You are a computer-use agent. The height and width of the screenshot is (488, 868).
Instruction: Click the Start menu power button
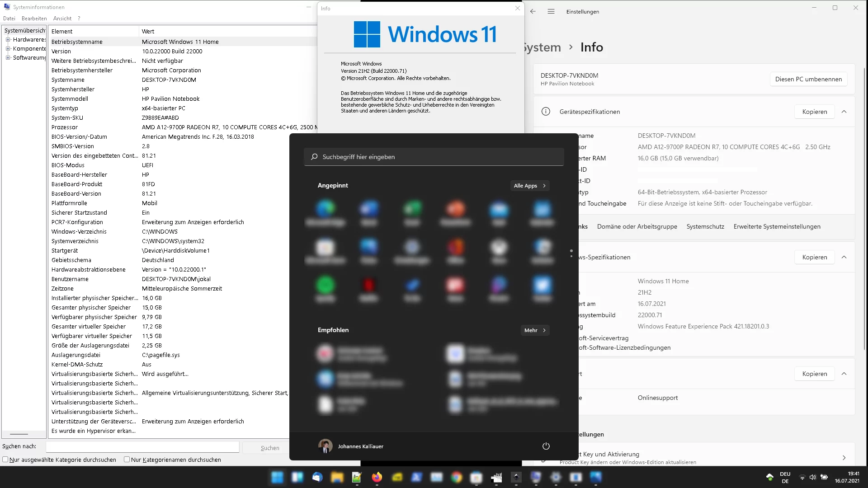click(546, 446)
